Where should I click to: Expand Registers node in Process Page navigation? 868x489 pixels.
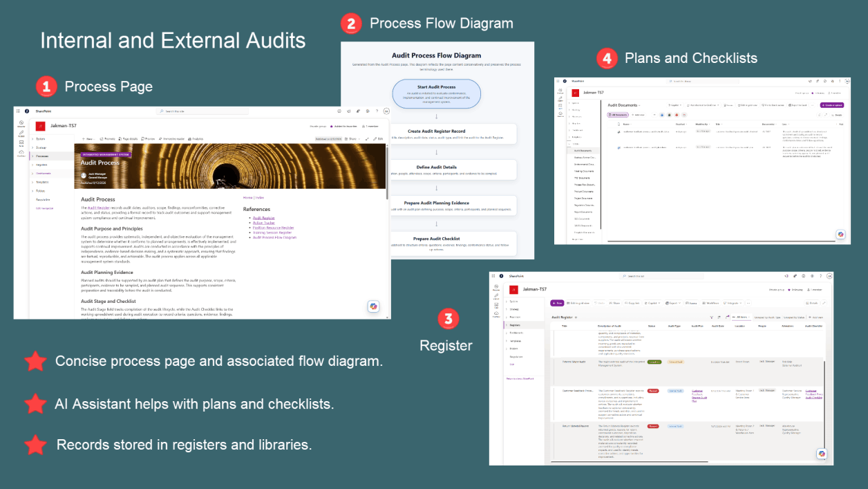click(x=33, y=165)
